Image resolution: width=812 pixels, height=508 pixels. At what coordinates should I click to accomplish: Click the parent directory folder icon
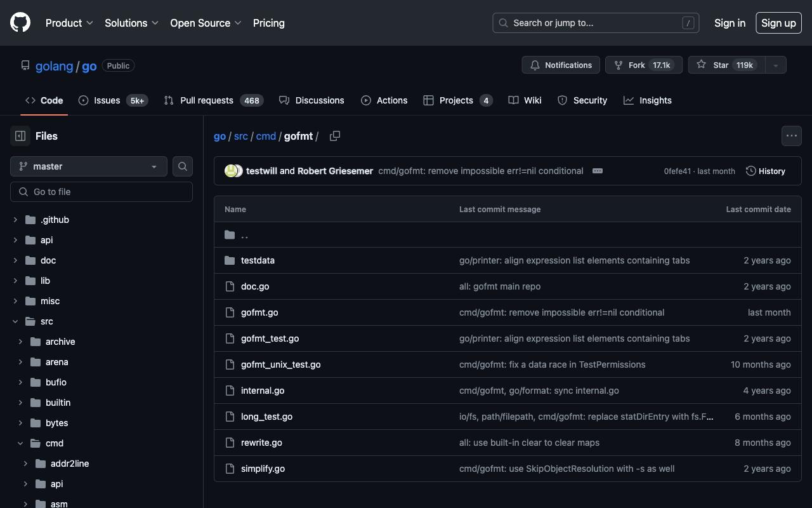[230, 235]
